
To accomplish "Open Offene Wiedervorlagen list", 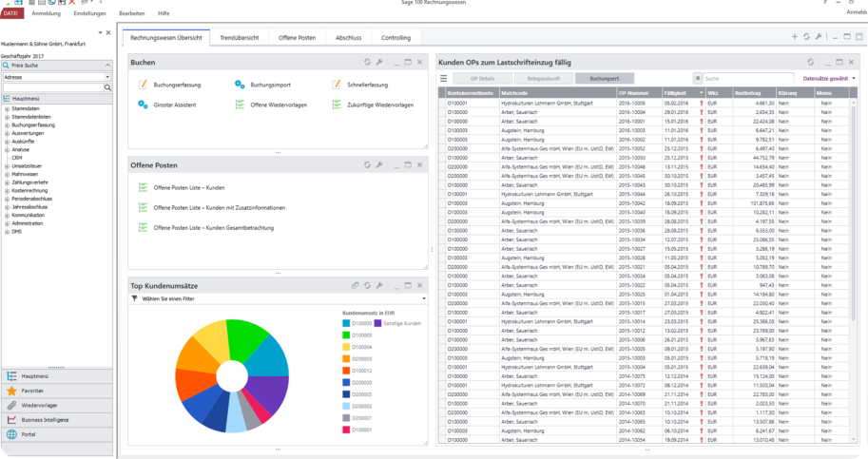I will [279, 105].
